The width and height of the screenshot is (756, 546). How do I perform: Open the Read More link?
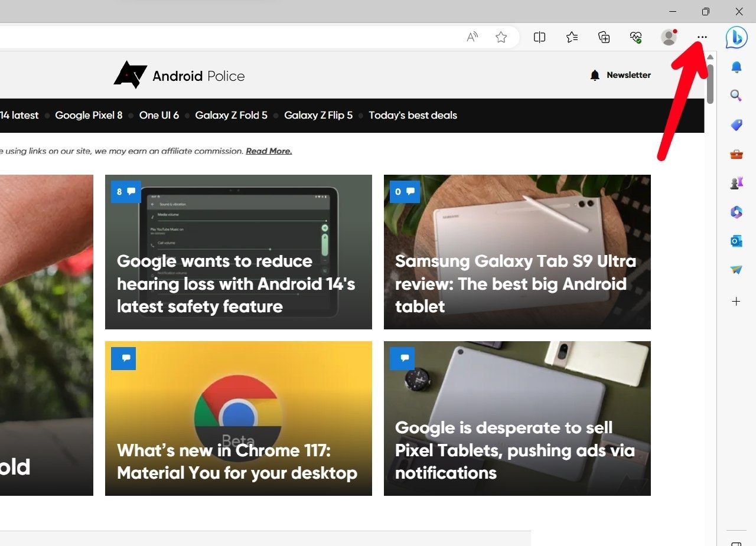(269, 151)
